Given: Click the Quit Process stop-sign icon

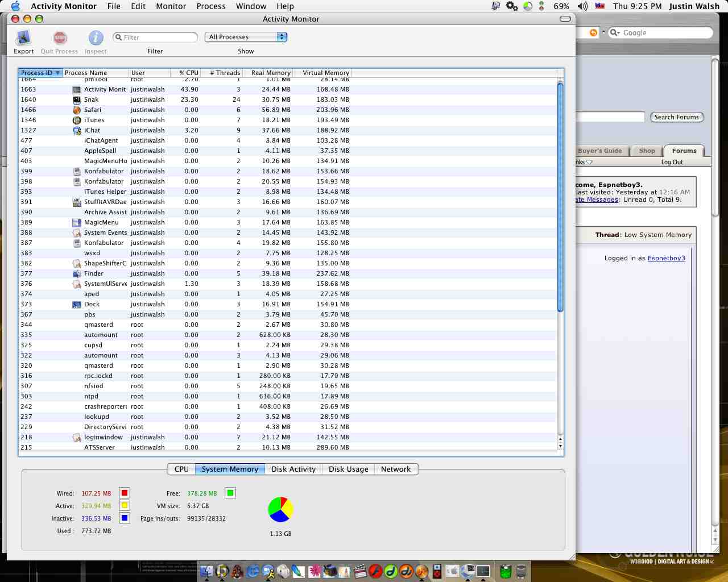Looking at the screenshot, I should click(x=60, y=38).
